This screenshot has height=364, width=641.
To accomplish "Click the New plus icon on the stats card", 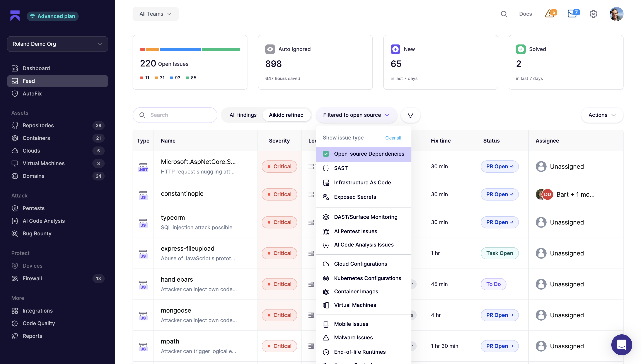I will pos(395,49).
